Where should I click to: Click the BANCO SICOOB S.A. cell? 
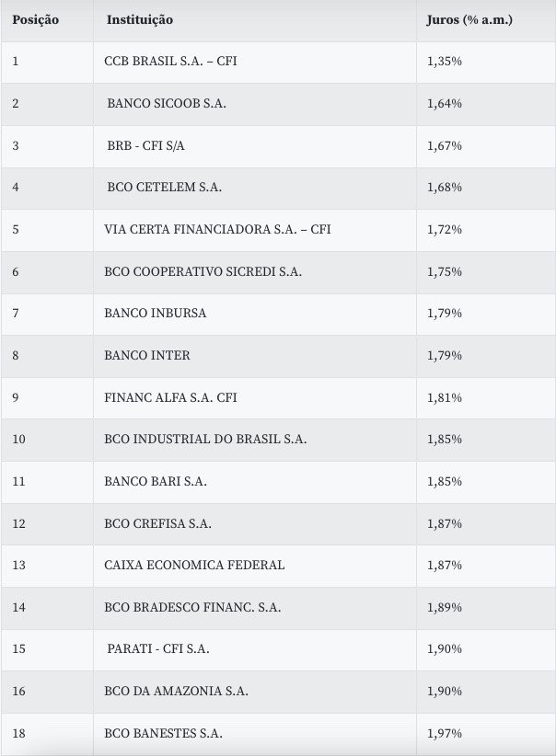[x=167, y=103]
